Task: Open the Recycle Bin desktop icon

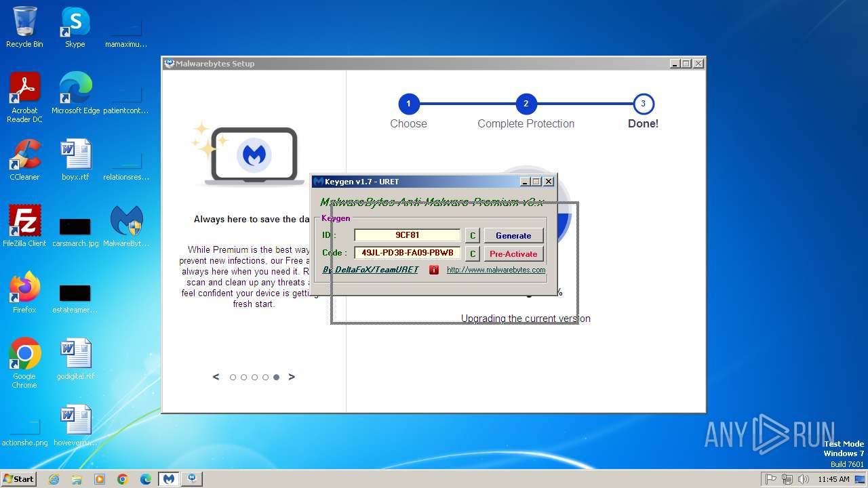Action: tap(24, 27)
